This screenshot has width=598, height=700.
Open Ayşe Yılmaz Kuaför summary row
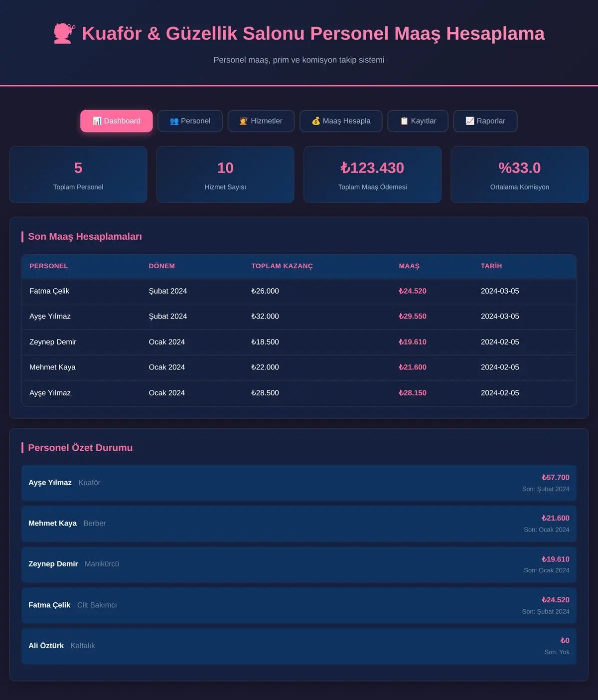pyautogui.click(x=299, y=483)
